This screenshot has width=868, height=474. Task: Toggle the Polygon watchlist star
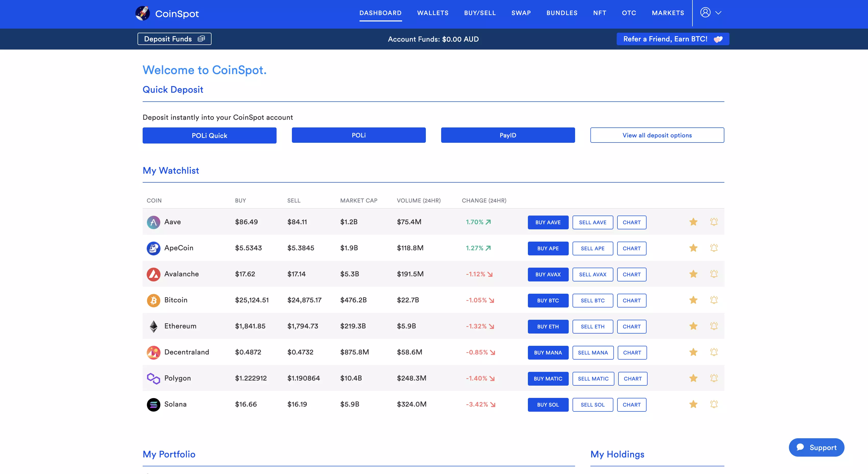pos(693,378)
